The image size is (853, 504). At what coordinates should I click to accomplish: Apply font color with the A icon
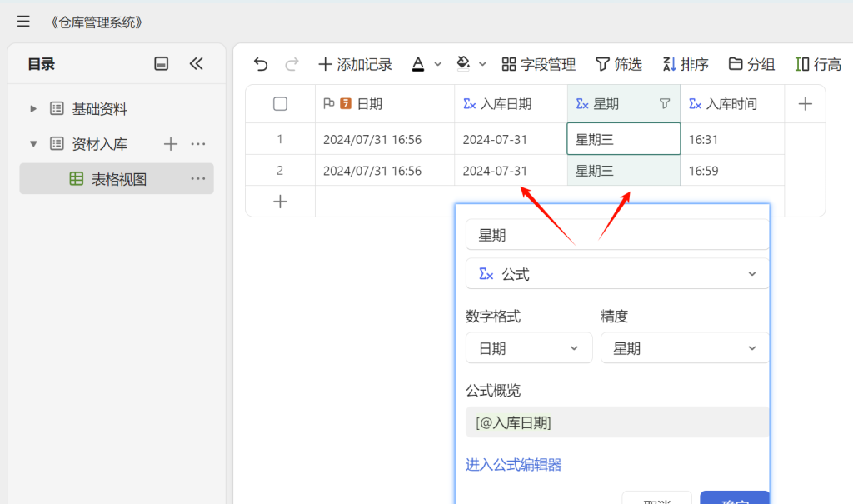418,64
